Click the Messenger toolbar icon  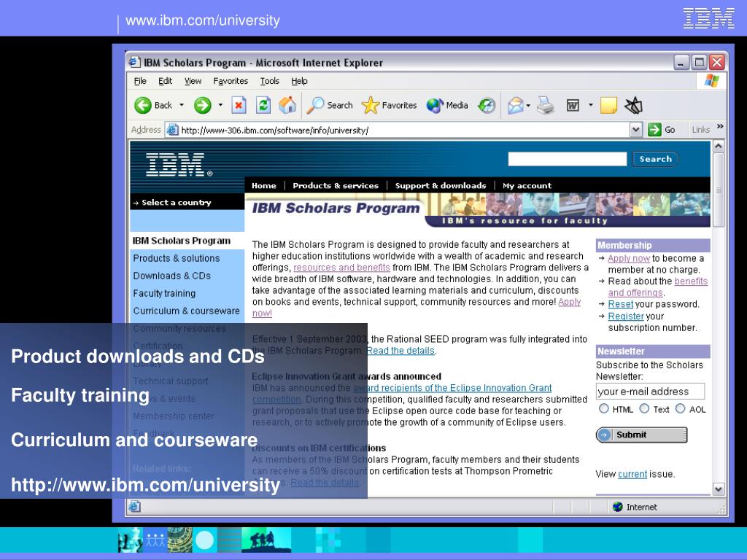633,105
